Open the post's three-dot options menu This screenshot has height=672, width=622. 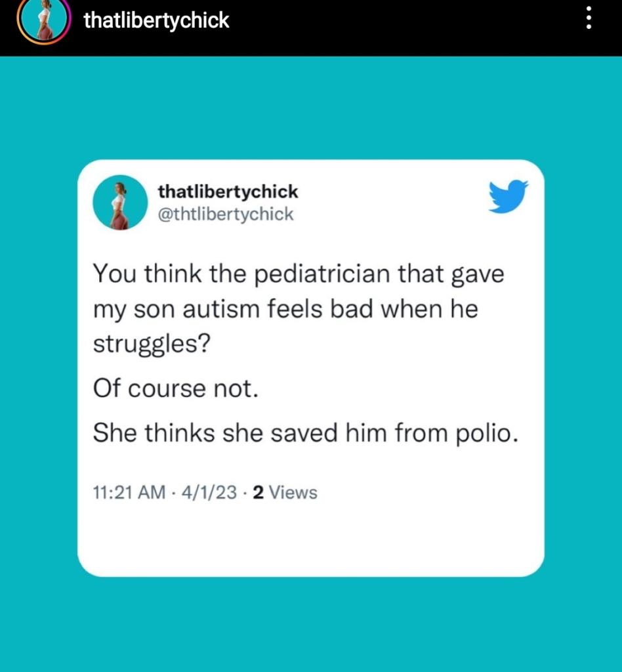pos(589,18)
